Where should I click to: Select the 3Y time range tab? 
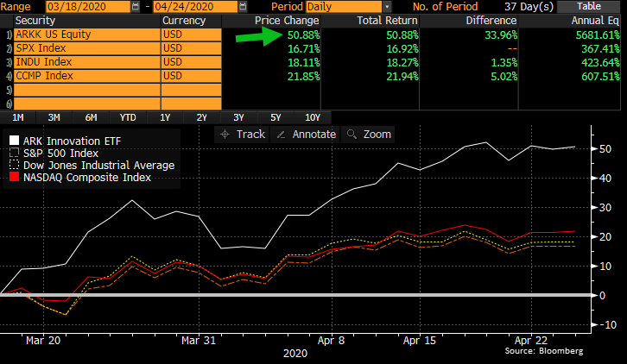click(238, 117)
